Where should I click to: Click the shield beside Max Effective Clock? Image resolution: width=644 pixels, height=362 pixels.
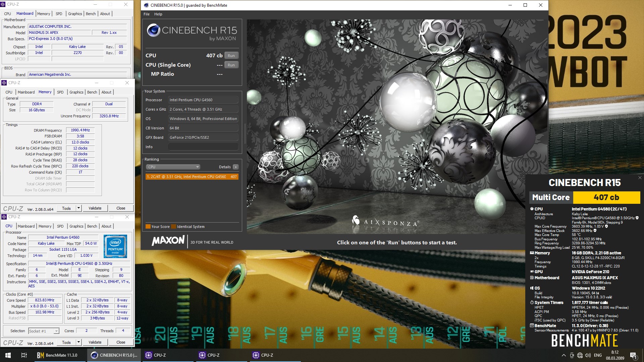click(x=595, y=231)
